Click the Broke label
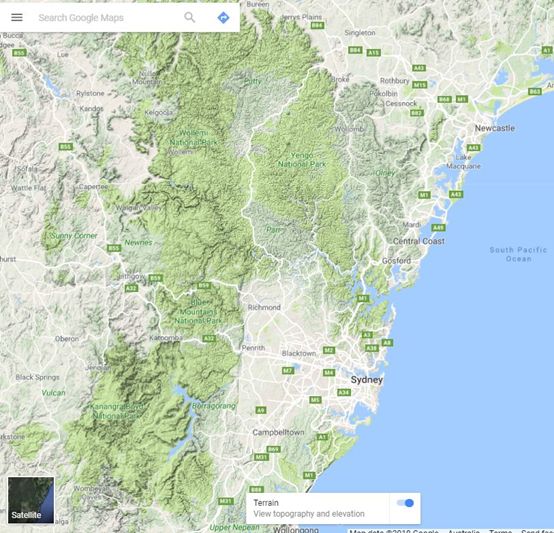 click(x=340, y=79)
